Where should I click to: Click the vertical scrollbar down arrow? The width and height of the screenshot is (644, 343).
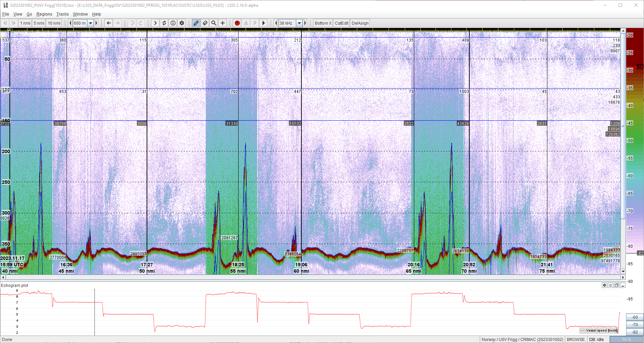point(623,271)
